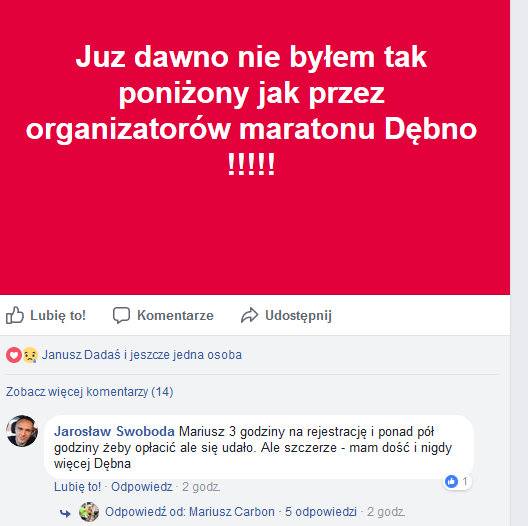Open the Jarosław Swoboda name link
Screen dimensions: 528x526
[x=114, y=431]
